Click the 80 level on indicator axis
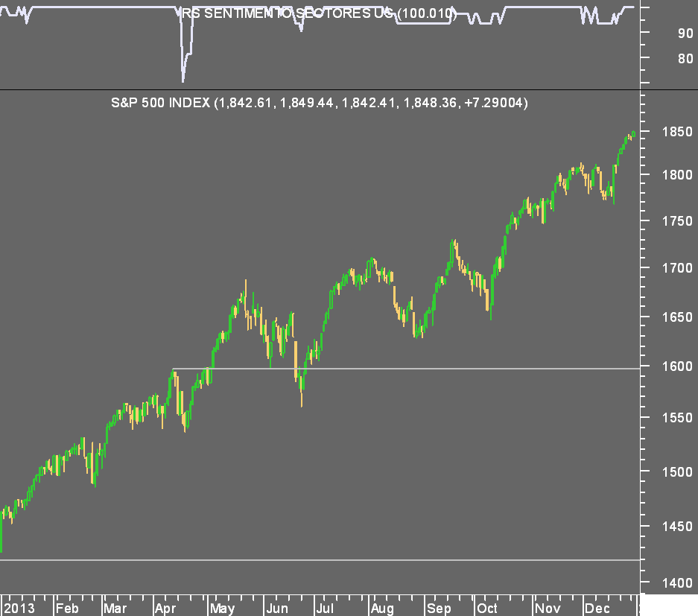 click(x=685, y=59)
